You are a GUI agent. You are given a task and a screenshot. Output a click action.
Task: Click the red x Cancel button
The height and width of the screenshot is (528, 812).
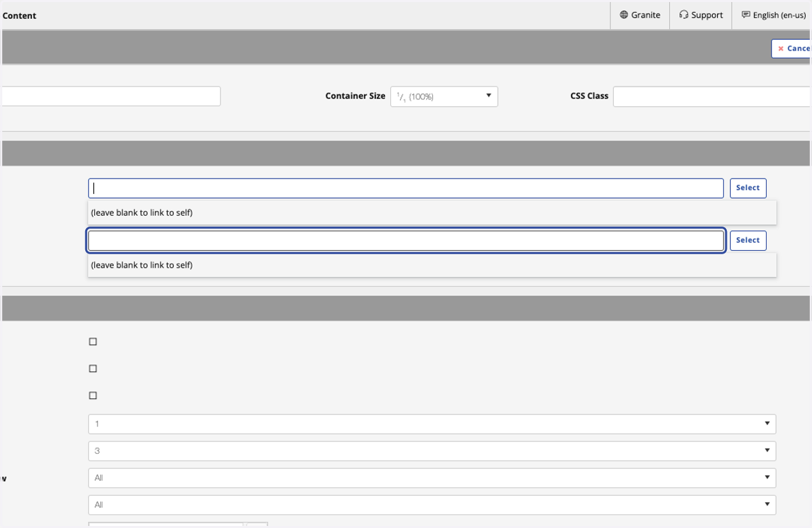(792, 49)
